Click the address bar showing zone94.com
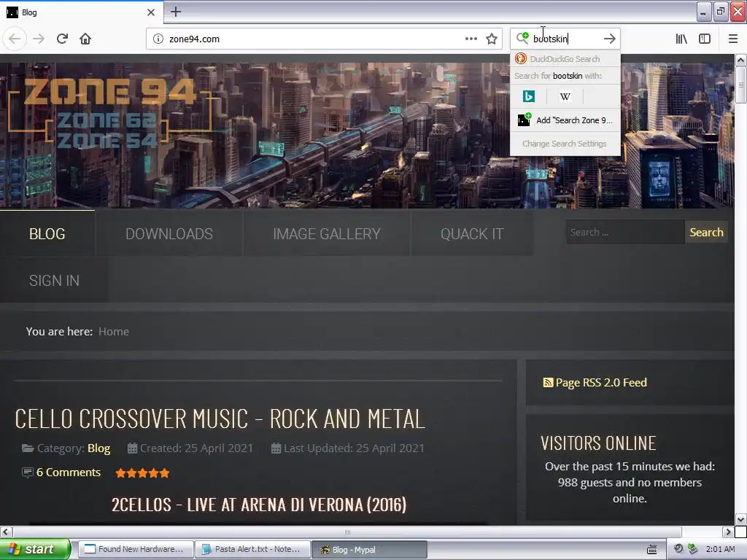747x560 pixels. (x=324, y=39)
